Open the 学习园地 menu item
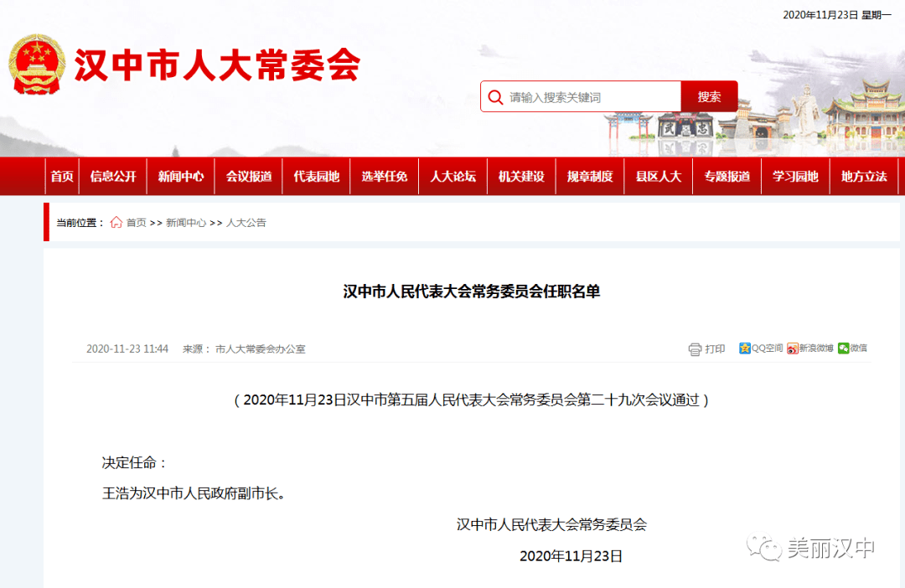This screenshot has height=588, width=905. click(x=795, y=176)
